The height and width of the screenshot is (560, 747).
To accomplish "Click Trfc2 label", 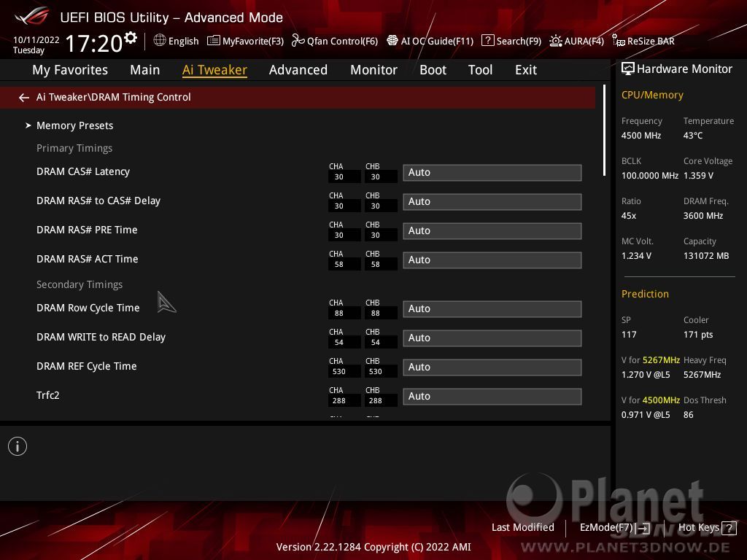I will (47, 395).
